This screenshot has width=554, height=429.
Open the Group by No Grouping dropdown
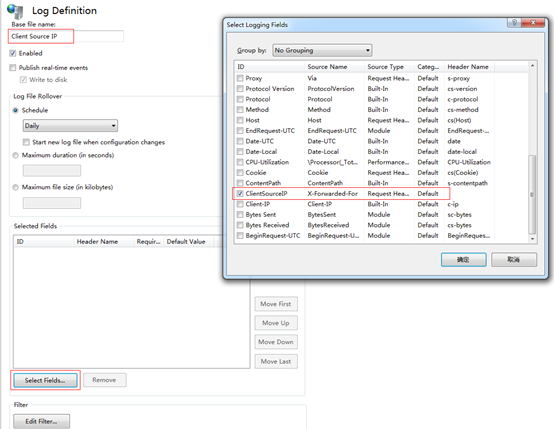click(322, 50)
